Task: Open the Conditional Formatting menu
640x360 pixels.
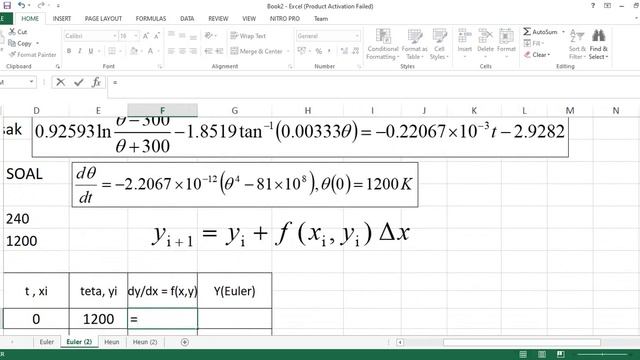Action: click(x=382, y=44)
